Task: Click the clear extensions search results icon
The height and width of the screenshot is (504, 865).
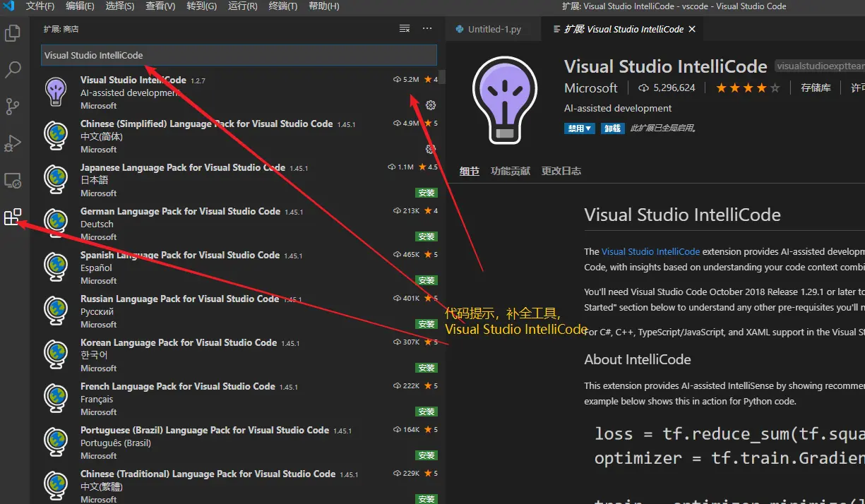Action: [x=405, y=29]
